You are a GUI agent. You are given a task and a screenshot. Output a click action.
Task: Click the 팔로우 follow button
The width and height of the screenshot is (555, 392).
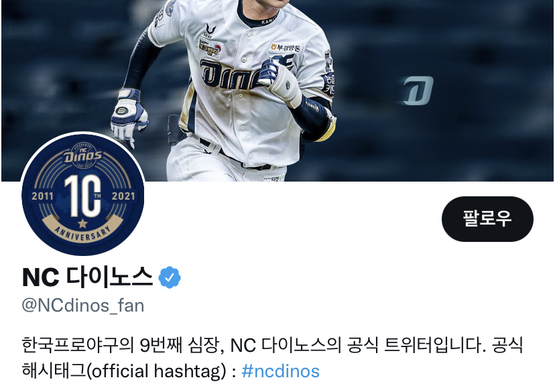pyautogui.click(x=487, y=219)
